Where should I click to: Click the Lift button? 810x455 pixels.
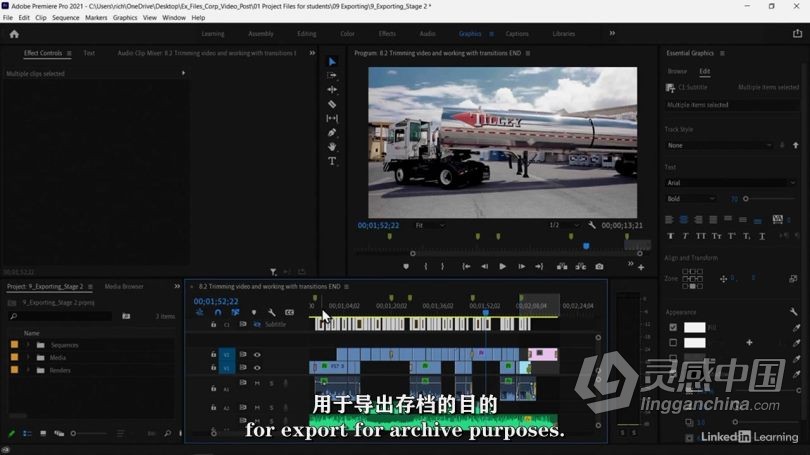[562, 266]
